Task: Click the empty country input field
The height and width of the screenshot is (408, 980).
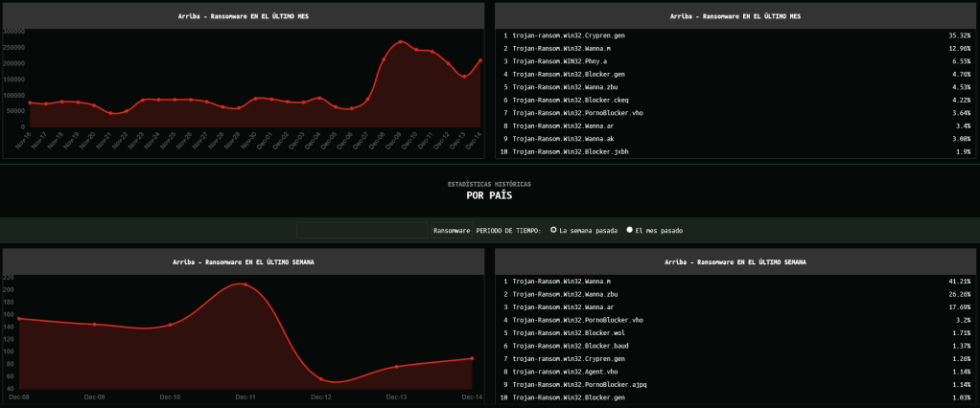Action: 362,230
